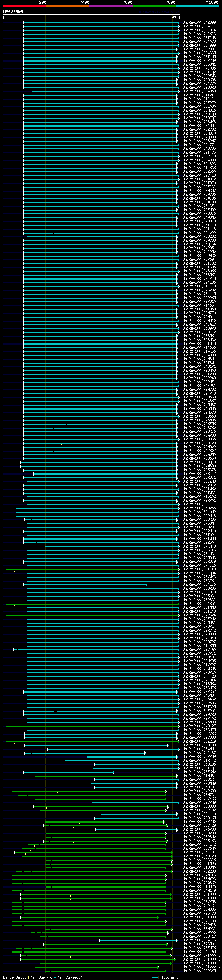Open hit UniRef100_P25462
222x980 pixels.
(x=199, y=699)
